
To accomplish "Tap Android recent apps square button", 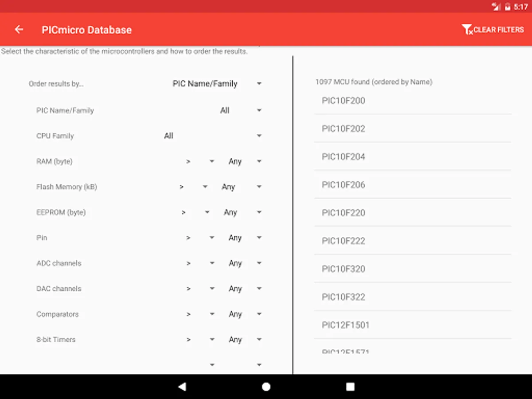I will tap(350, 387).
